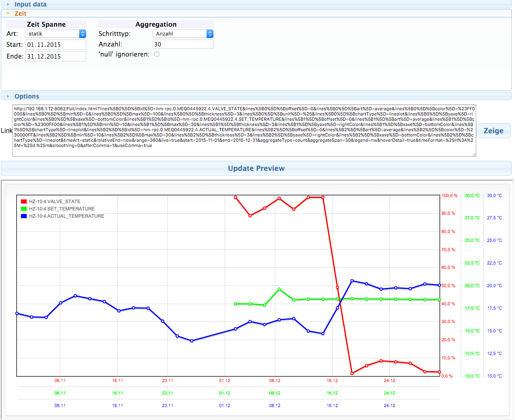The height and width of the screenshot is (420, 515).
Task: Click the Anzahl input field with 30
Action: [x=183, y=44]
